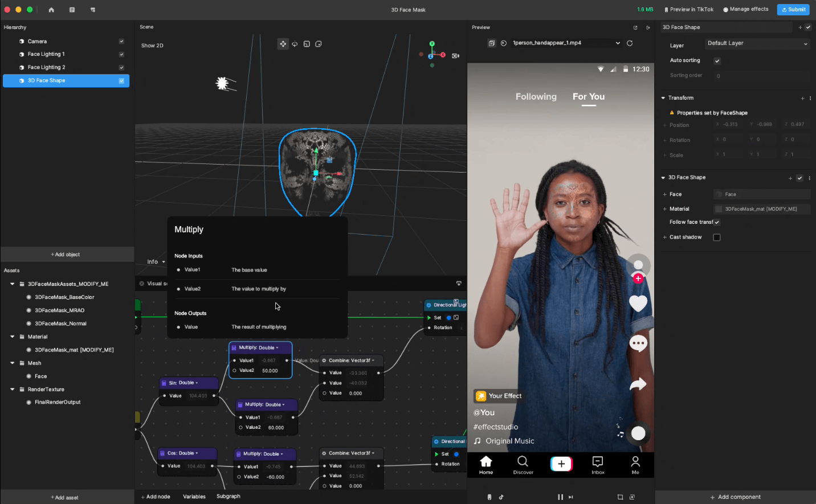
Task: Click the share arrow in preview
Action: click(x=638, y=385)
